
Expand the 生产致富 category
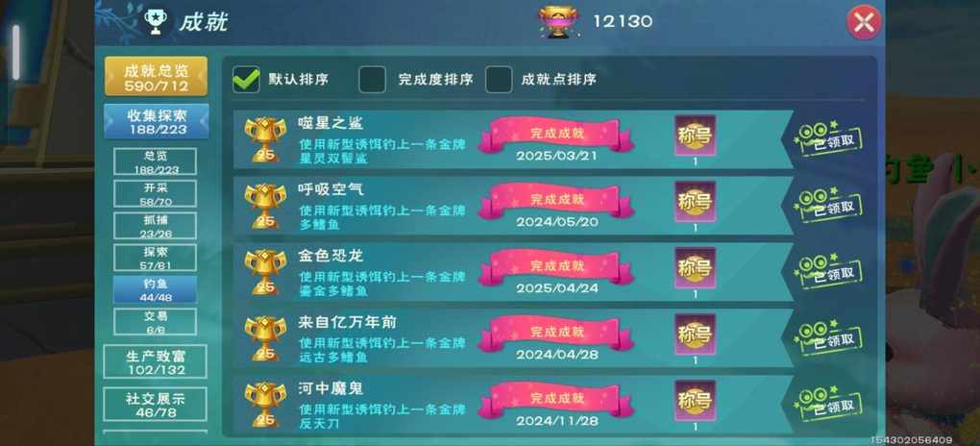click(155, 361)
